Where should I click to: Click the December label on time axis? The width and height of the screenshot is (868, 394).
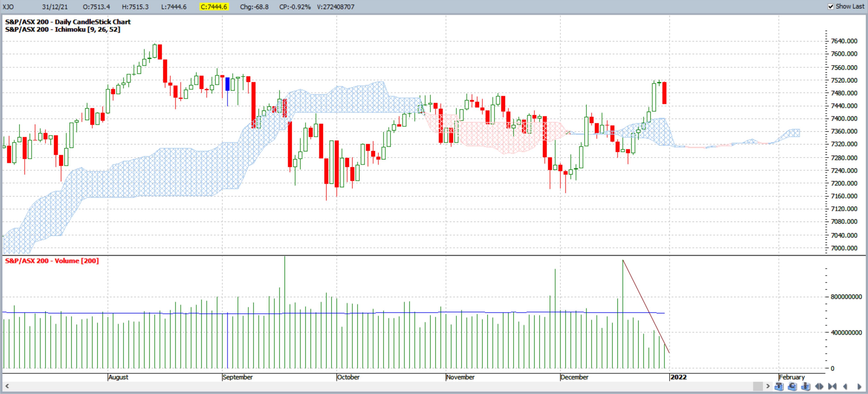(x=574, y=377)
